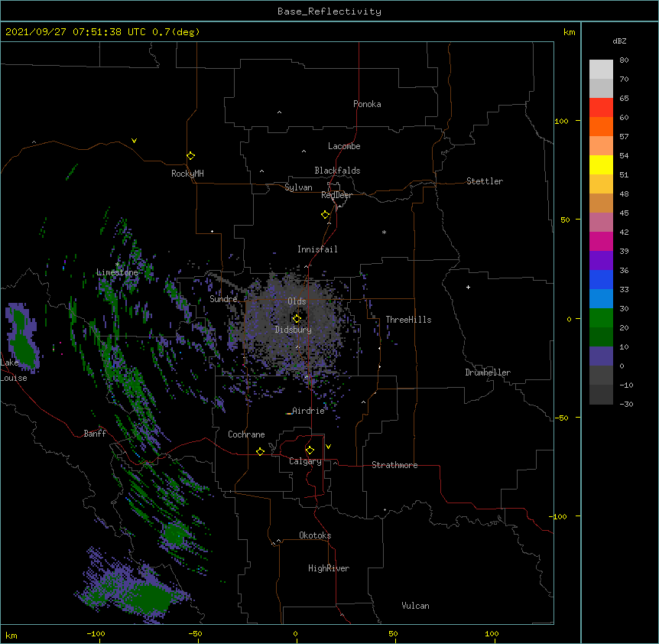Click the Innisfail city label
Image resolution: width=659 pixels, height=644 pixels.
[317, 249]
